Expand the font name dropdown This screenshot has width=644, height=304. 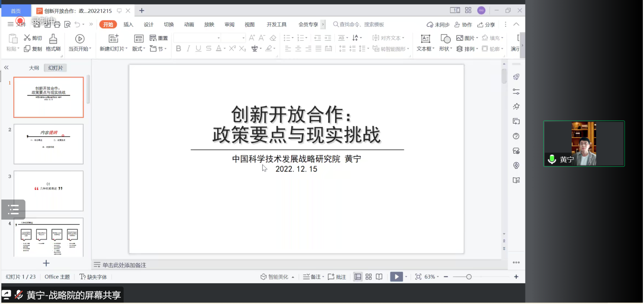(x=219, y=38)
